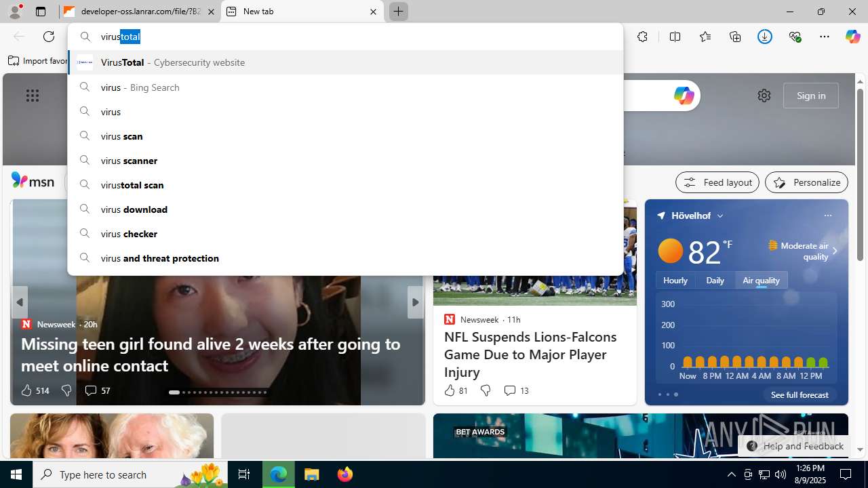Open Settings and more ellipsis menu

coord(825,37)
